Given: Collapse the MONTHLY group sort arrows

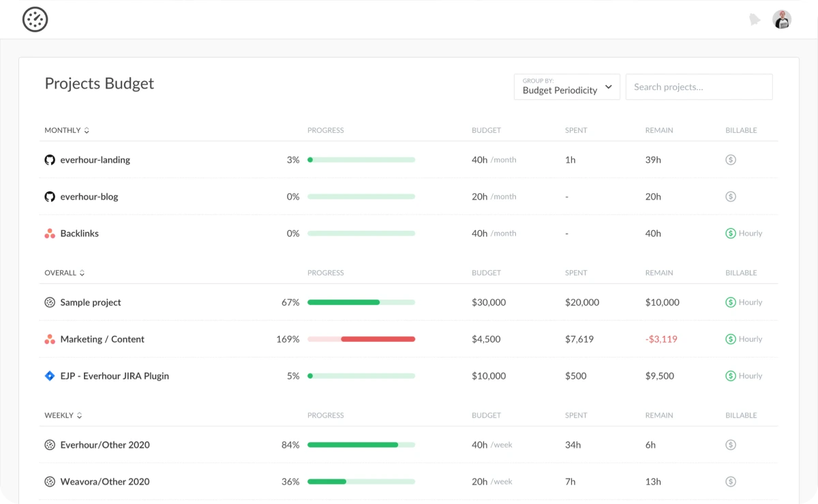Looking at the screenshot, I should coord(87,130).
